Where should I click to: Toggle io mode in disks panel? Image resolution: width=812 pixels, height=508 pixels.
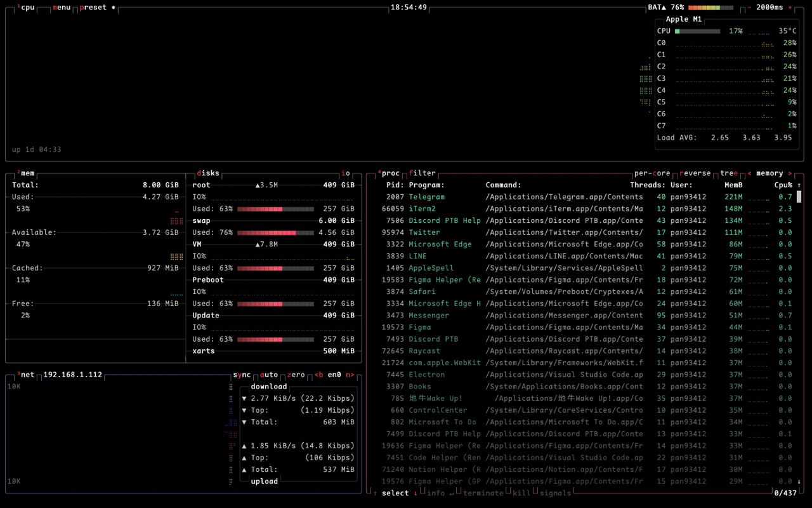(346, 173)
